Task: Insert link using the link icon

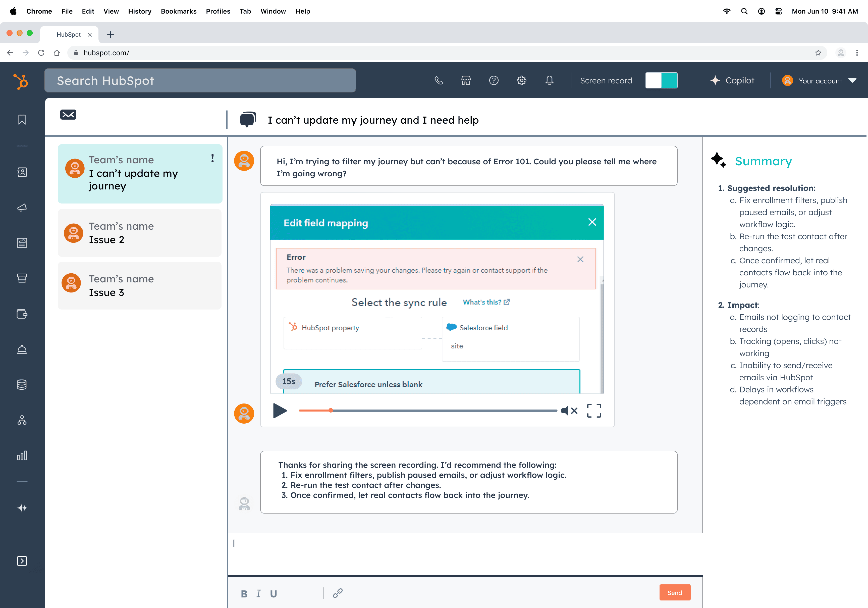Action: pos(338,593)
